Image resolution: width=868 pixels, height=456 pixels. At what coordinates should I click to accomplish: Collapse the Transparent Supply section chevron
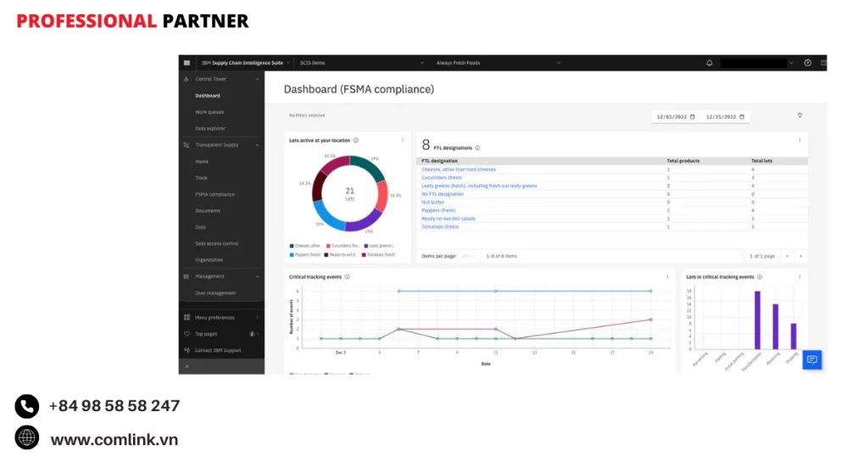(258, 145)
